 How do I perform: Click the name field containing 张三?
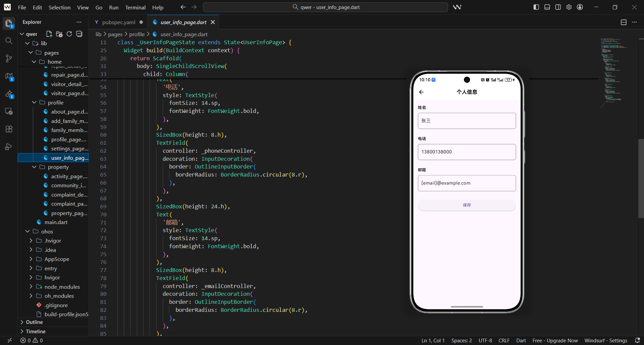coord(467,121)
